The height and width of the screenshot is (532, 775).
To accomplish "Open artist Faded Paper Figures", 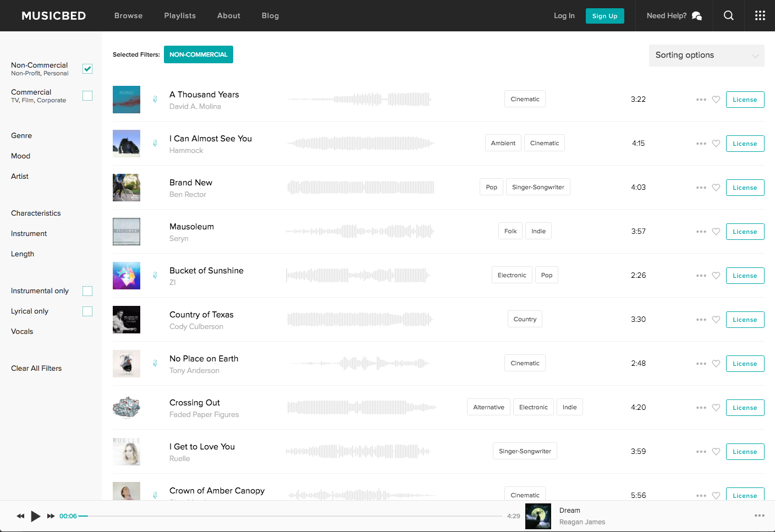I will tap(204, 415).
